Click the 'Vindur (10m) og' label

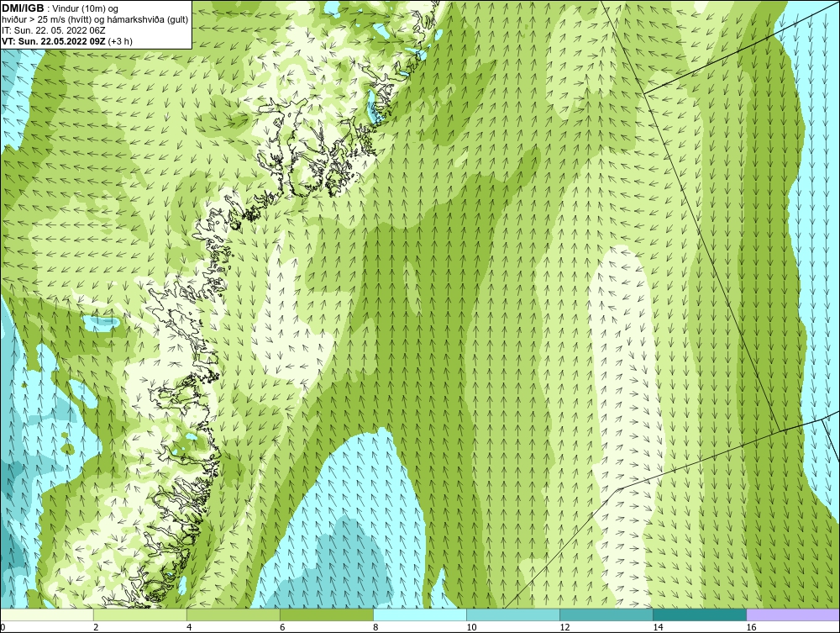pyautogui.click(x=86, y=8)
